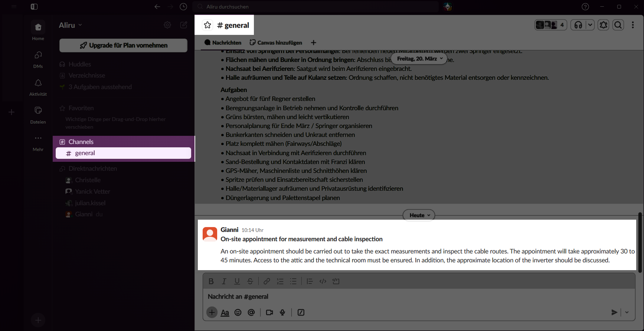Open Canvas hinzufügen tab

click(x=276, y=43)
